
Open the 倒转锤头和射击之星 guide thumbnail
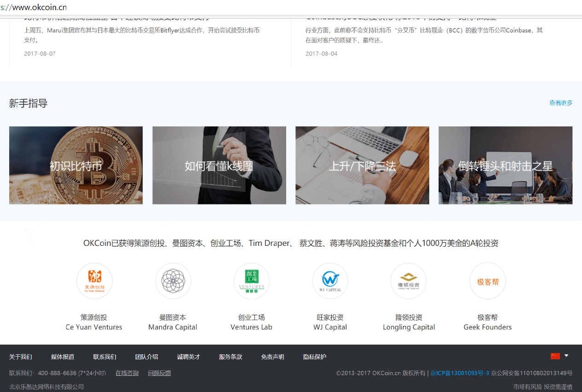pos(505,165)
